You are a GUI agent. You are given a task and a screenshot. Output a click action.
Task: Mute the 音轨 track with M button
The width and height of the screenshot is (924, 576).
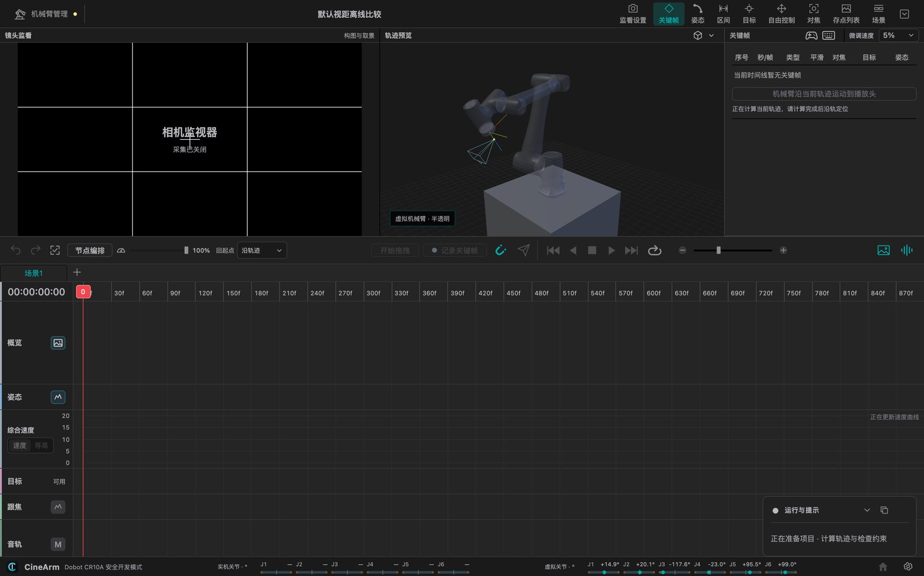click(x=58, y=544)
